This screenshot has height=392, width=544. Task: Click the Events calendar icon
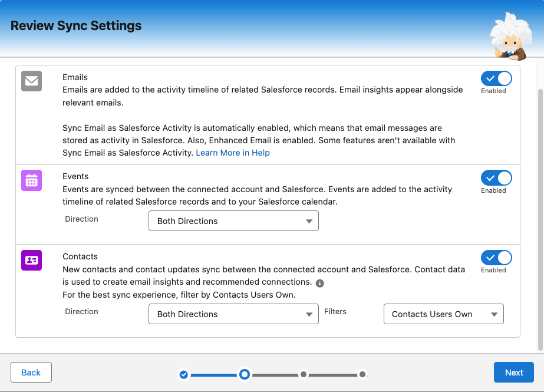[32, 180]
